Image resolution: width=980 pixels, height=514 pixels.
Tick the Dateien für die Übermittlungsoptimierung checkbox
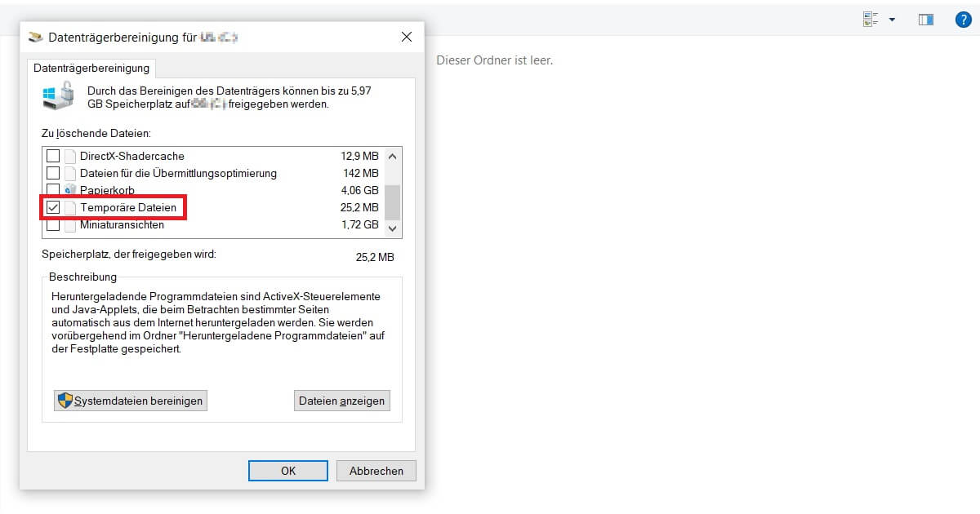coord(53,173)
